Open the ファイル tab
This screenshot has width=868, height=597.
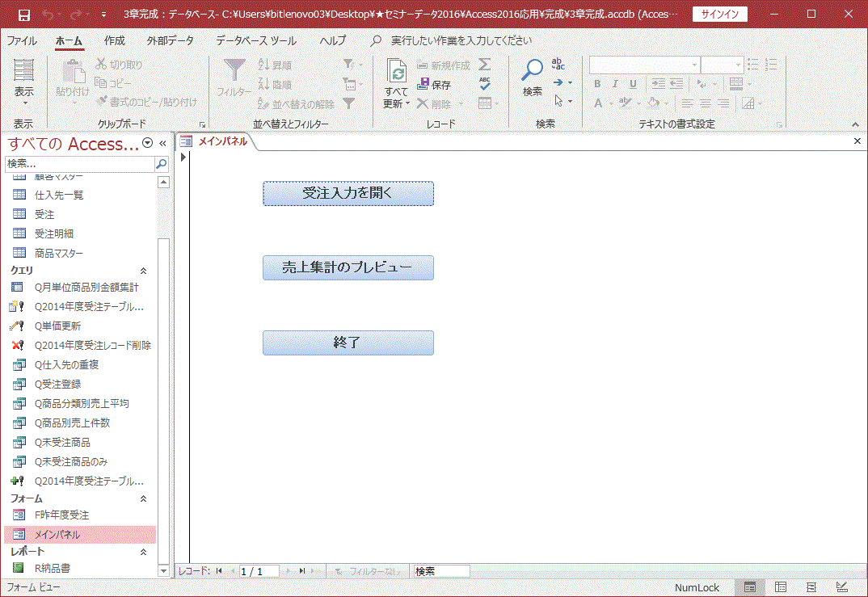22,41
